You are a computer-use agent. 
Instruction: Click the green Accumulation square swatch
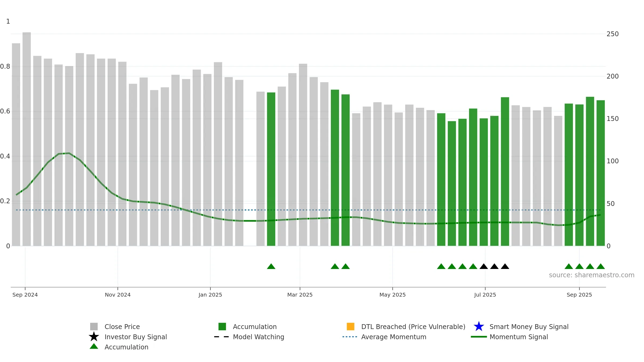[222, 326]
